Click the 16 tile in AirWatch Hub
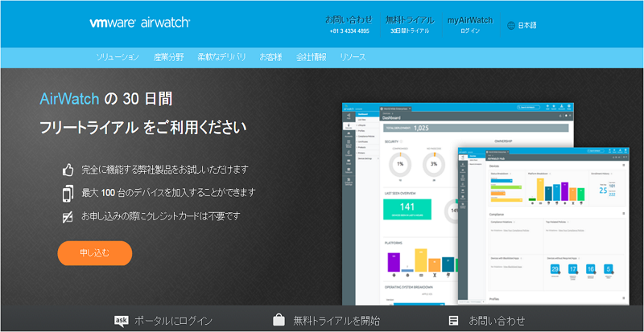This screenshot has width=644, height=332. (591, 269)
